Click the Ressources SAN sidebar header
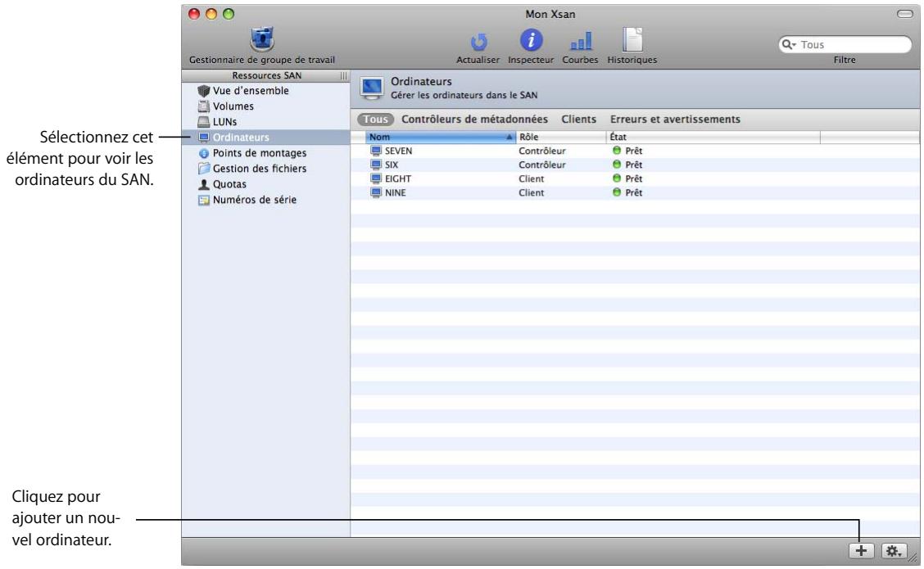 [x=266, y=75]
